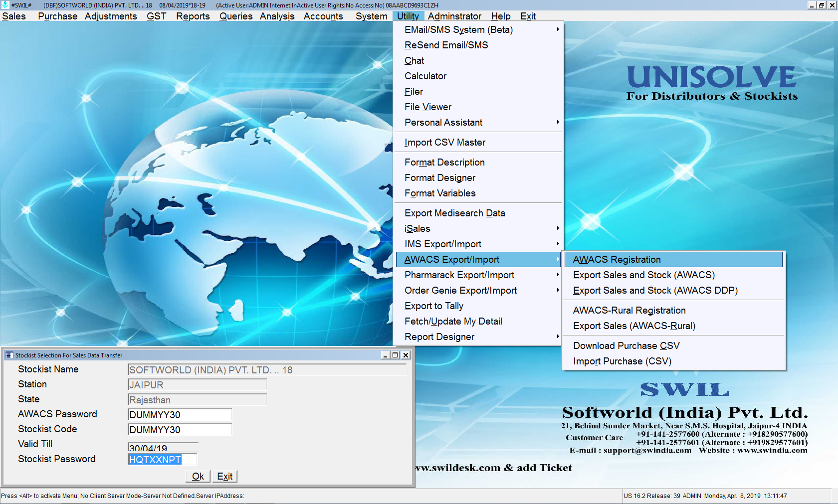
Task: Open Chat from Utility menu
Action: (479, 60)
